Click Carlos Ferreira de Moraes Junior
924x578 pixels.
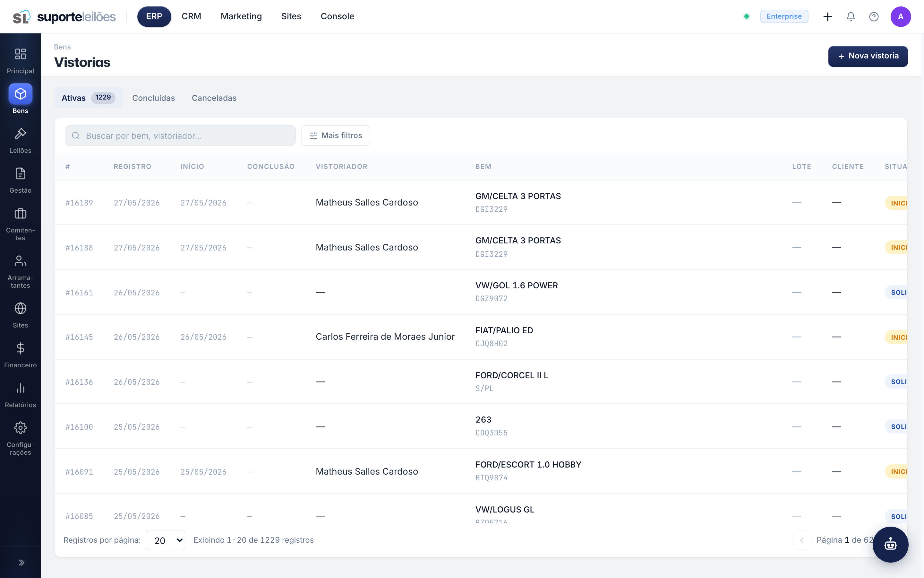(385, 337)
